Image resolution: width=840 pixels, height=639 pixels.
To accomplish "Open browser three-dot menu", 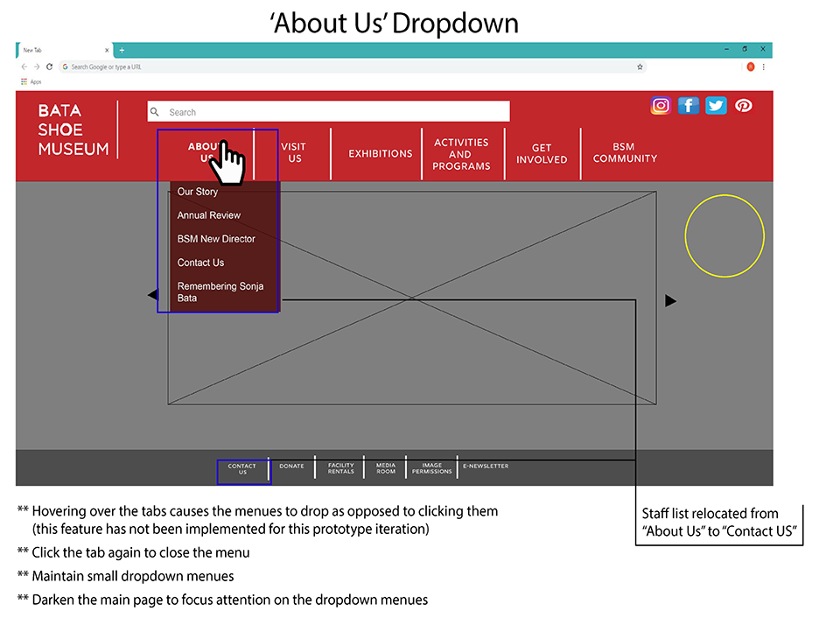I will 763,67.
